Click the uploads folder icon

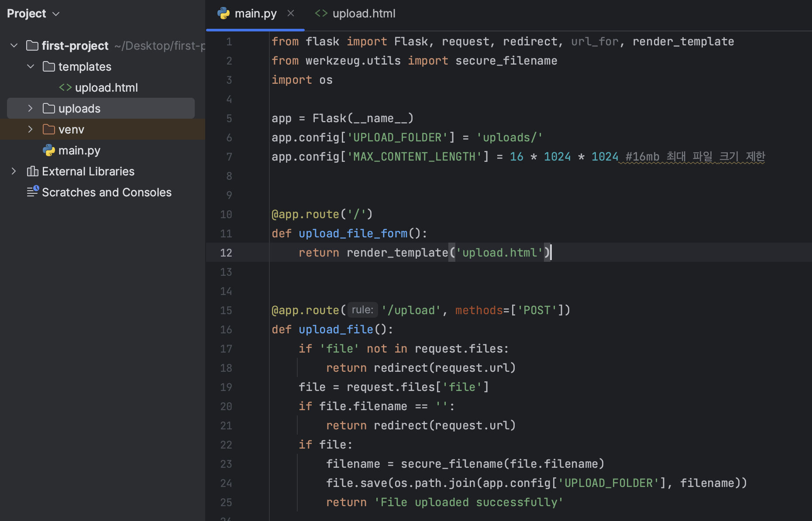49,108
